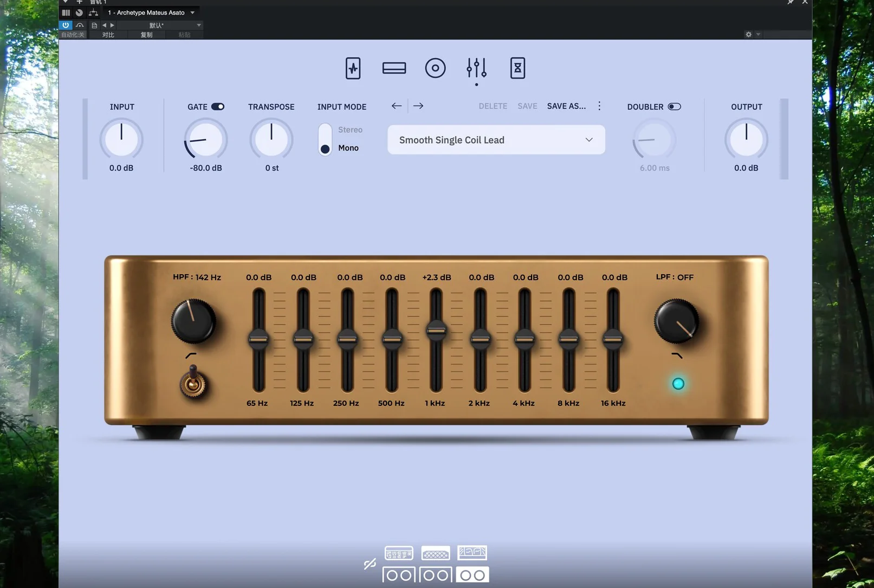Image resolution: width=874 pixels, height=588 pixels.
Task: Click the amp-cab unlink icon
Action: pyautogui.click(x=370, y=564)
